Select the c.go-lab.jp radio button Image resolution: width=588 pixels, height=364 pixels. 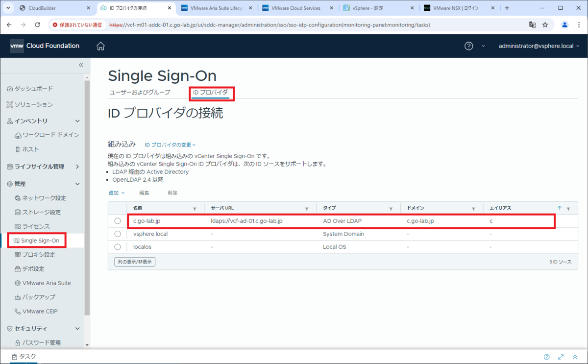(x=118, y=221)
